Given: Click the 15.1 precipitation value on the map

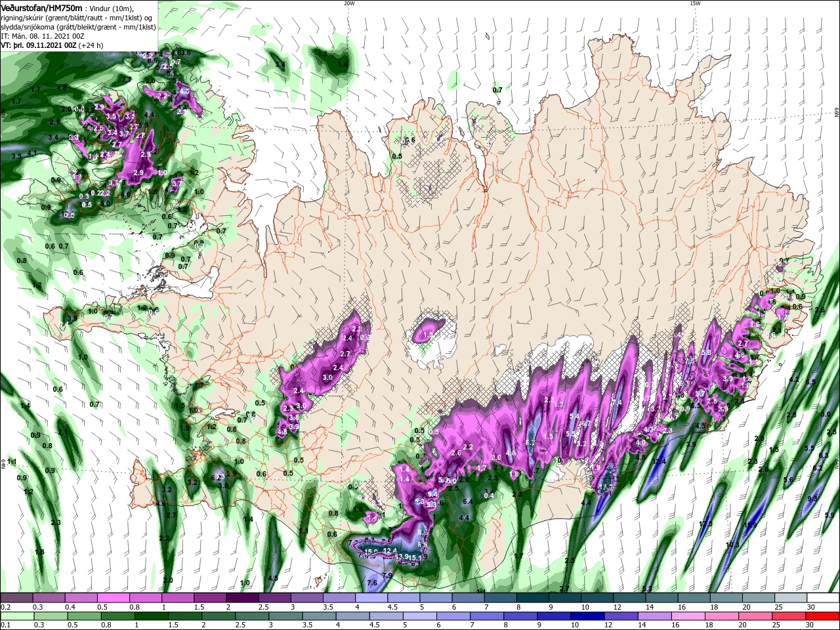Looking at the screenshot, I should click(x=415, y=558).
